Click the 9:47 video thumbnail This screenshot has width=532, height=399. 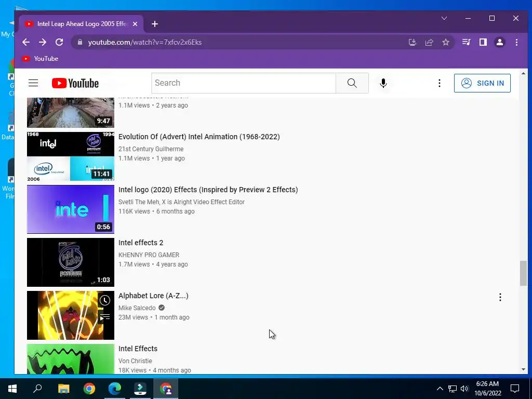[71, 113]
